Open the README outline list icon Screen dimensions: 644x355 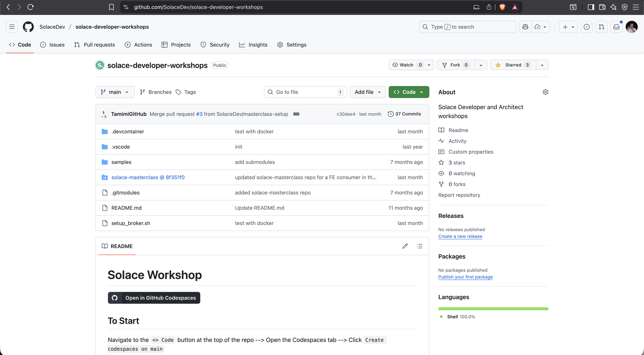[x=419, y=246]
